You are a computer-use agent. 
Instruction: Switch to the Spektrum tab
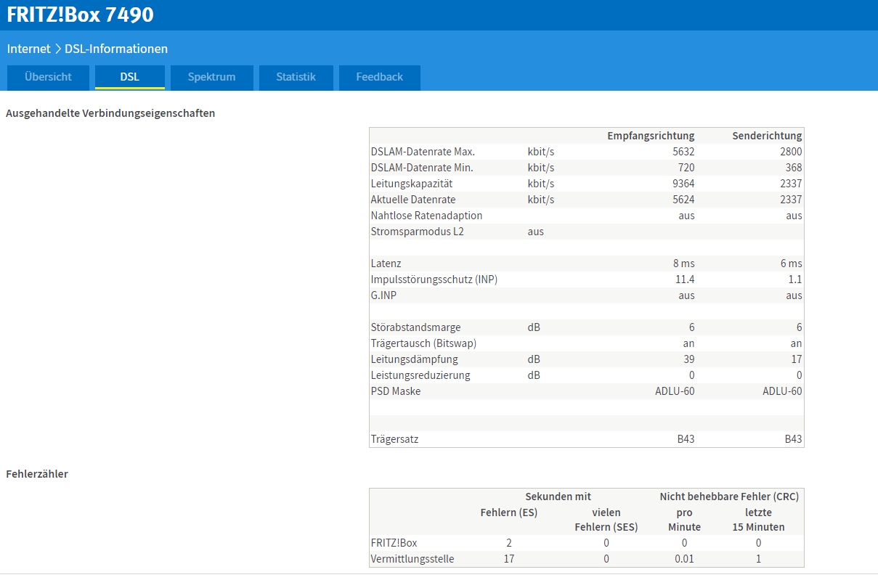click(x=211, y=77)
